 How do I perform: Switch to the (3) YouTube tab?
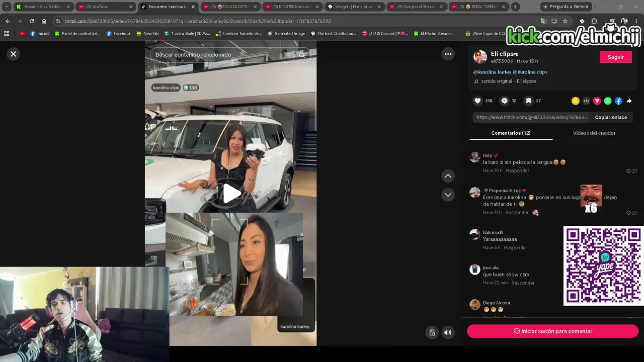(x=105, y=7)
